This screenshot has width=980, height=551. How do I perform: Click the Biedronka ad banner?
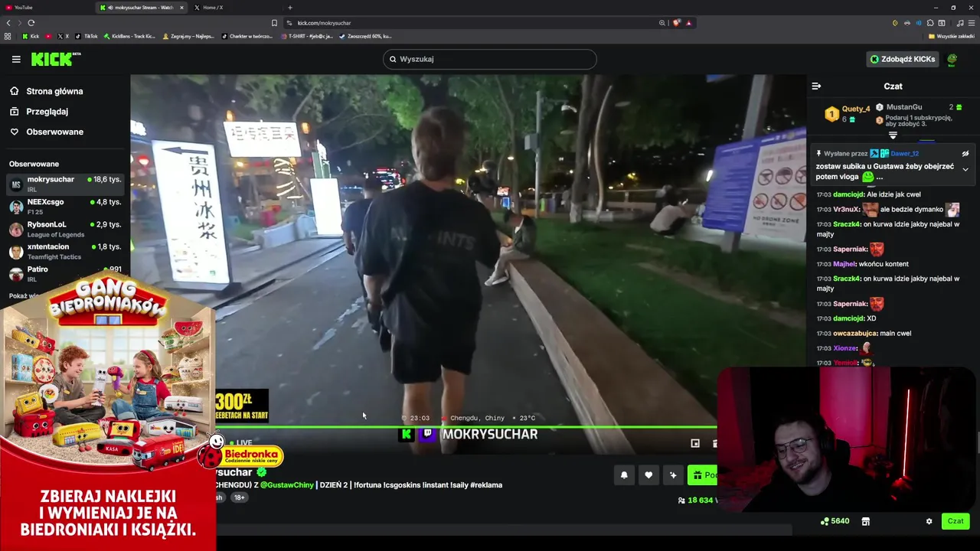pyautogui.click(x=108, y=413)
